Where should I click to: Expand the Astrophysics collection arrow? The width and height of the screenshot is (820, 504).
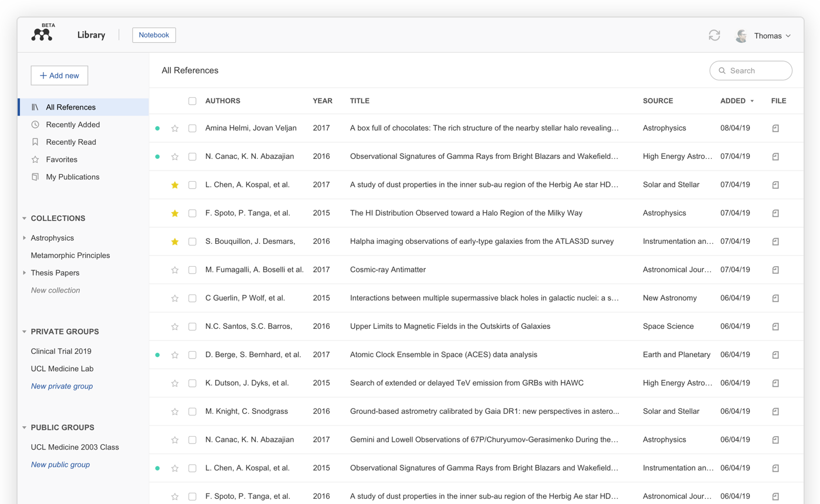click(x=24, y=238)
